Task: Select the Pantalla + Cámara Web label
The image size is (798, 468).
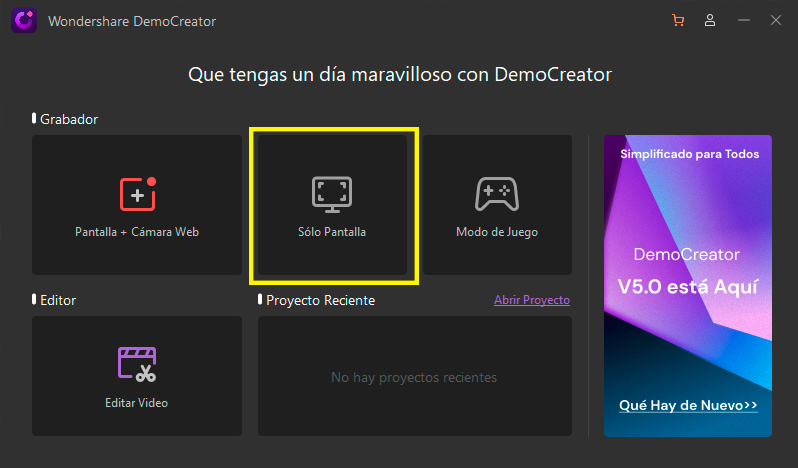Action: click(137, 232)
